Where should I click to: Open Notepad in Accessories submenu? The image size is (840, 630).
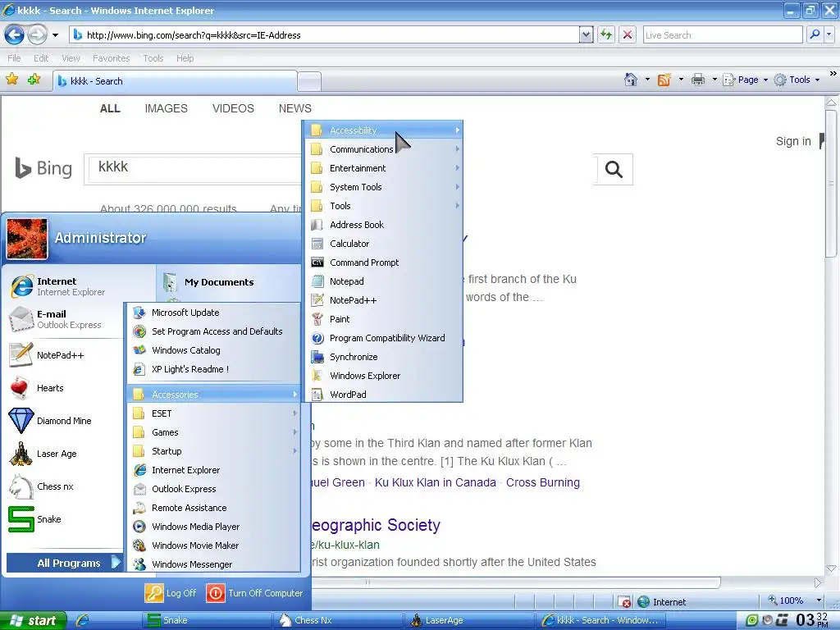(383, 281)
